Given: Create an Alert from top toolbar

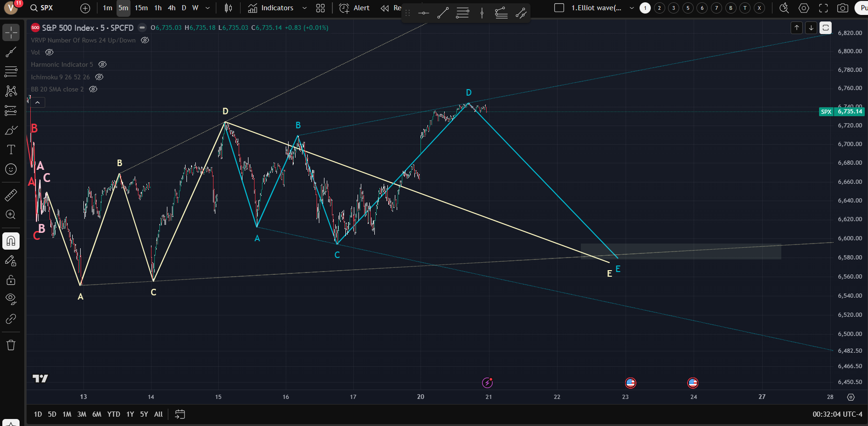Looking at the screenshot, I should click(354, 8).
